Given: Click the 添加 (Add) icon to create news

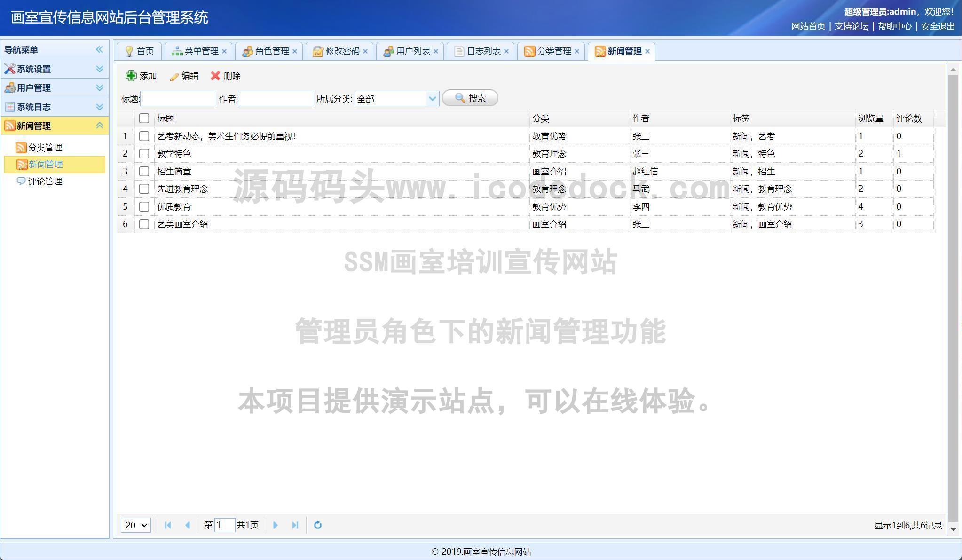Looking at the screenshot, I should [x=130, y=76].
